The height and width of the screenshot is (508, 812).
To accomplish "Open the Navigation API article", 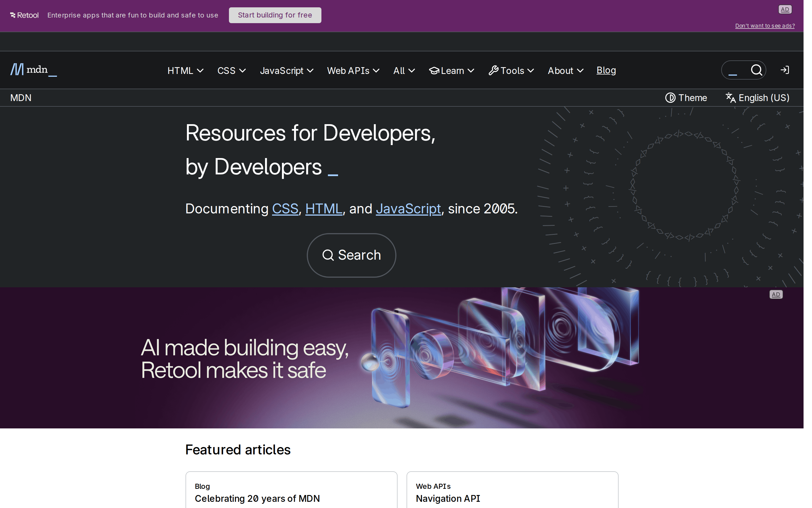I will pyautogui.click(x=448, y=498).
